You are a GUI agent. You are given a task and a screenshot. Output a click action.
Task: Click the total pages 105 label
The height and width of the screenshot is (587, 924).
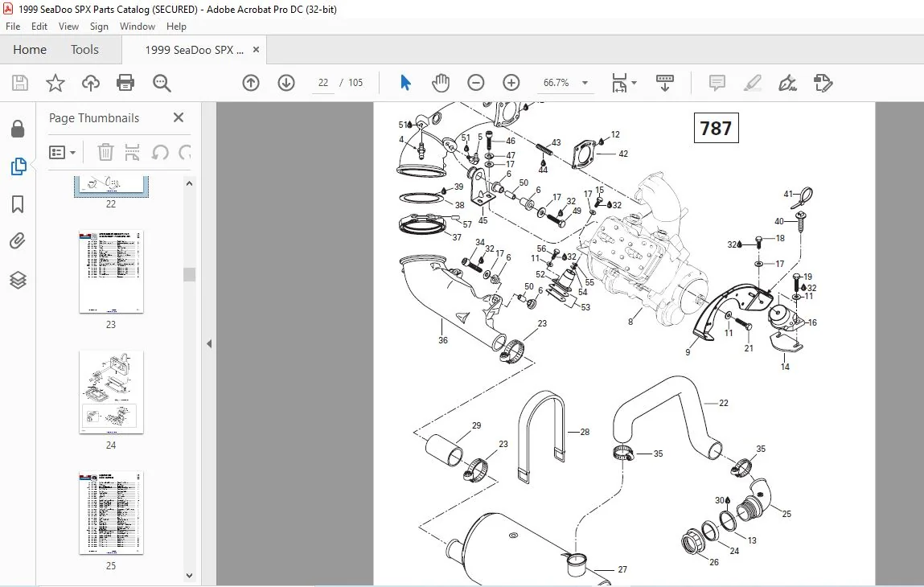pos(355,83)
